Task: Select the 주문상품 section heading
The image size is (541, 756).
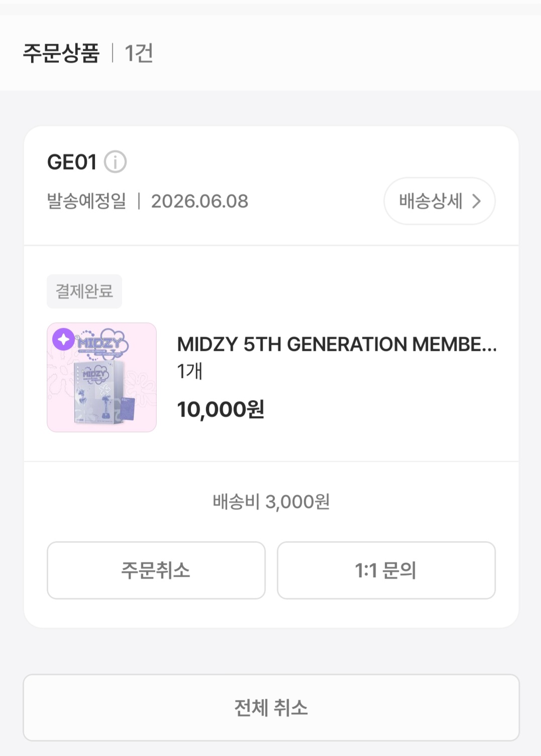Action: [61, 53]
